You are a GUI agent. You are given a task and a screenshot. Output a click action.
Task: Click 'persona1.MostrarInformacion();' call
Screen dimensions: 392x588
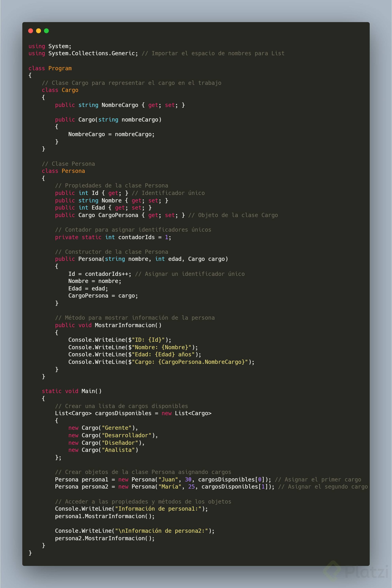pos(105,516)
